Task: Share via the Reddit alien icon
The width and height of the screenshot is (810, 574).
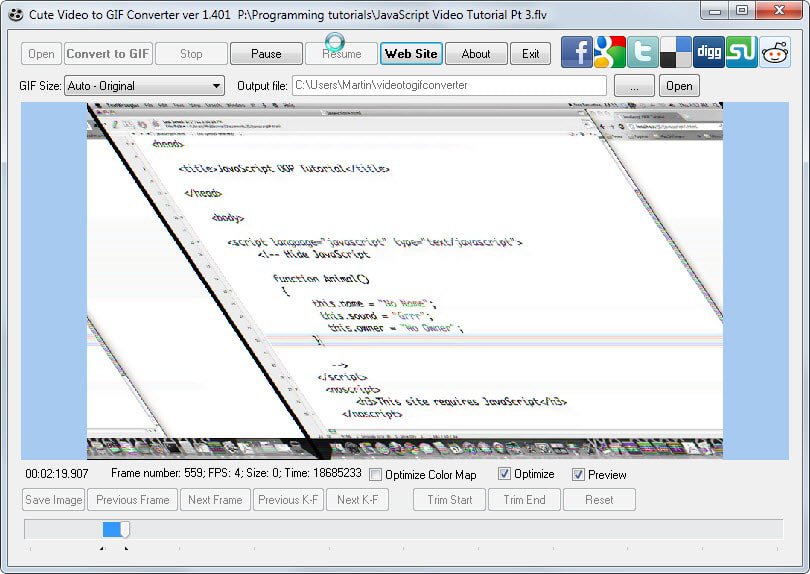Action: tap(775, 52)
